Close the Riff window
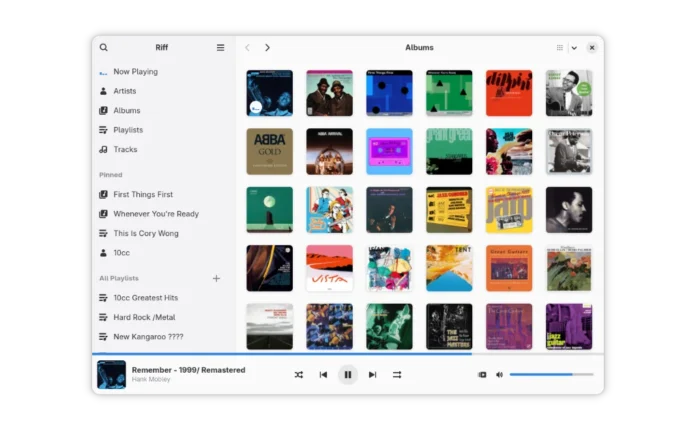The image size is (696, 430). [592, 47]
